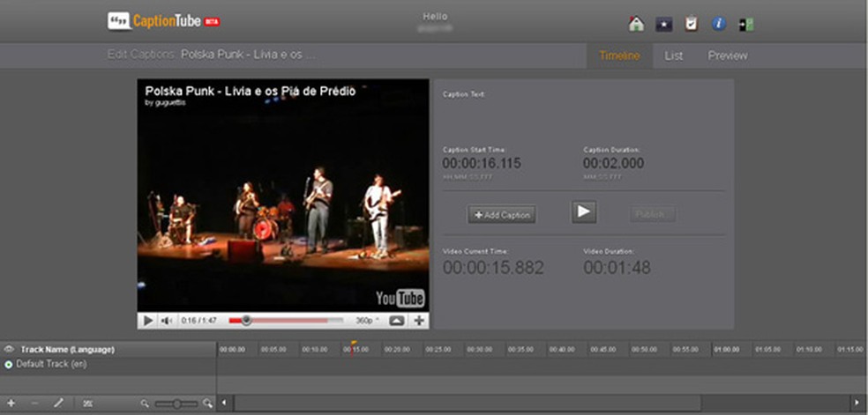The width and height of the screenshot is (868, 415).
Task: Go to the home page icon
Action: [x=636, y=24]
